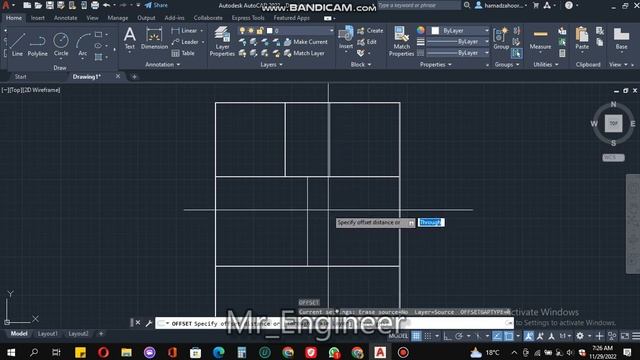Click the Customization menu icon in status bar
This screenshot has height=360, width=640.
(x=636, y=336)
